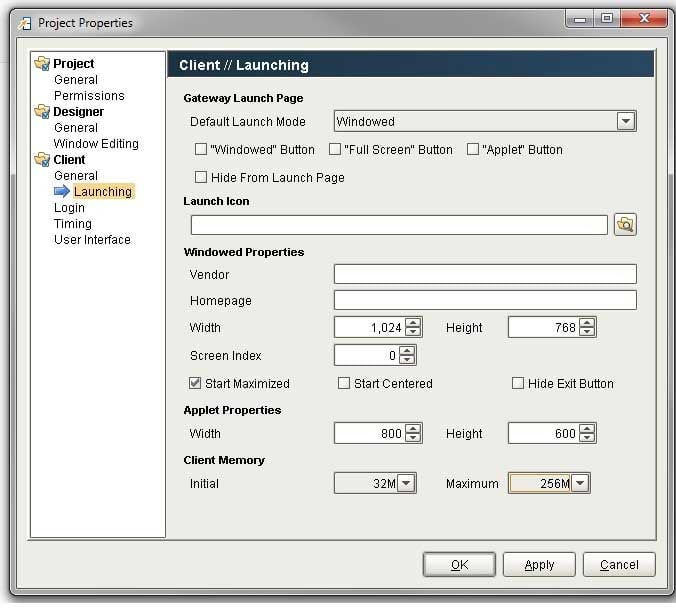This screenshot has height=608, width=676.
Task: Open the User Interface settings page
Action: [92, 240]
